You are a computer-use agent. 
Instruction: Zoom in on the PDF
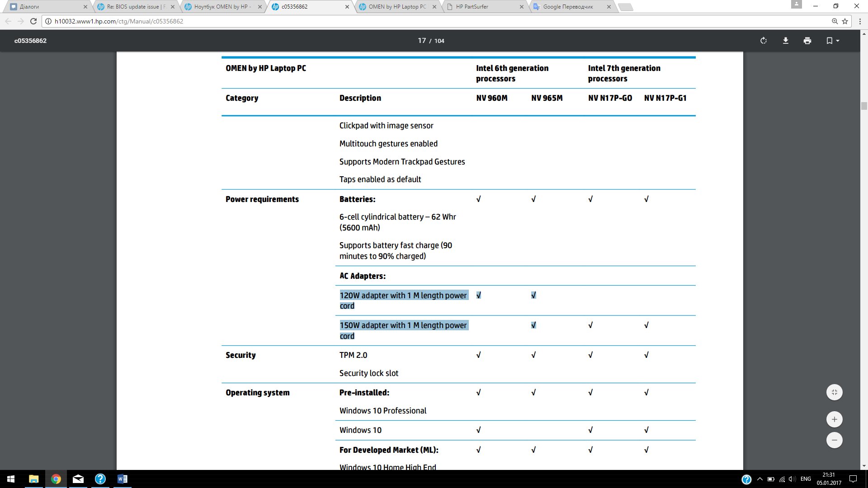pyautogui.click(x=835, y=419)
